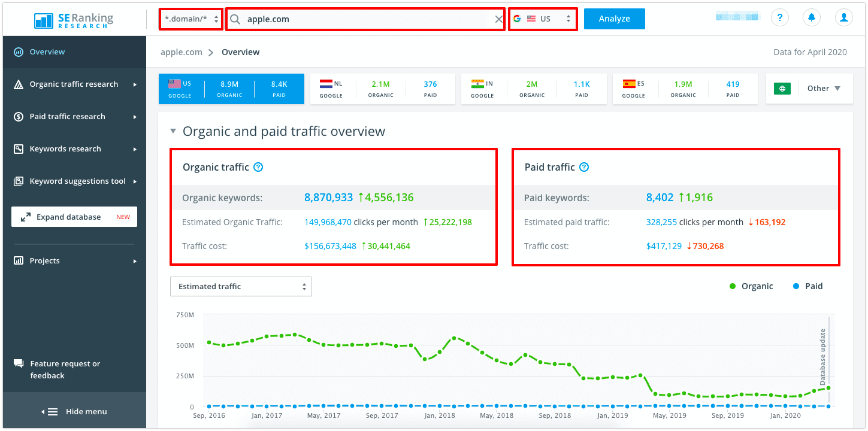Click organic keywords value 8,870,933
Screen dimensions: 868x431
click(329, 198)
